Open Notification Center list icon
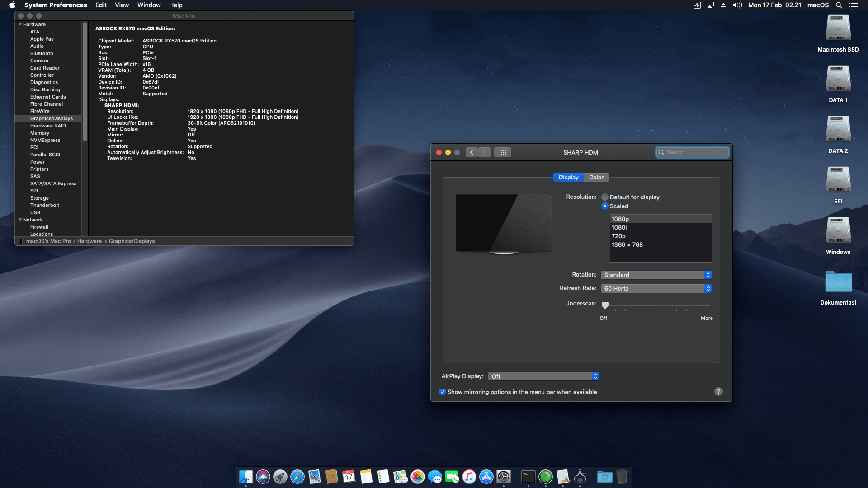 853,5
